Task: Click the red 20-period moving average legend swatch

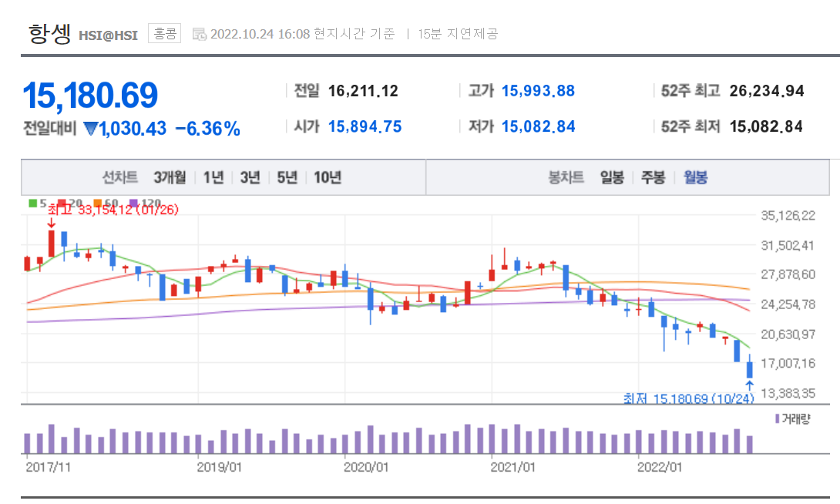Action: 62,203
